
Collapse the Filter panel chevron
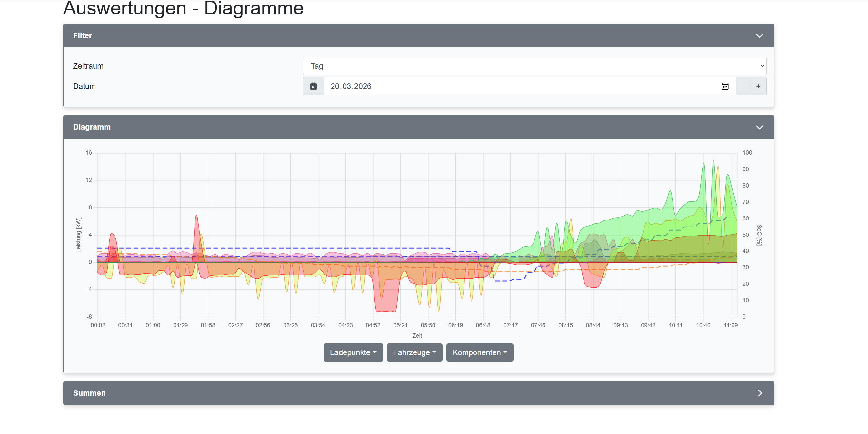tap(759, 36)
